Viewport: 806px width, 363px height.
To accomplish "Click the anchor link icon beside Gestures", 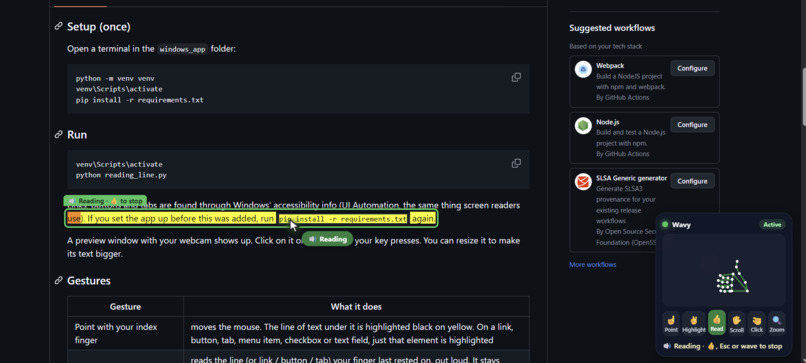I will (x=59, y=280).
